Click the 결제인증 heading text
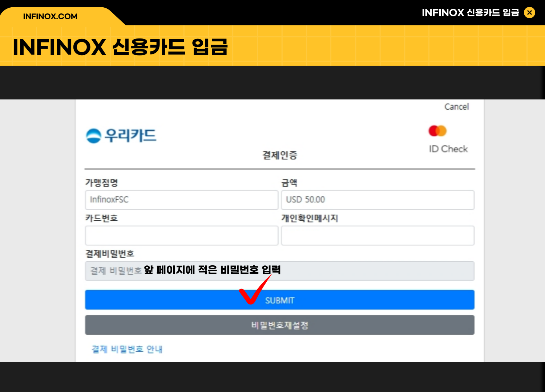Viewport: 545px width, 392px height. [280, 155]
